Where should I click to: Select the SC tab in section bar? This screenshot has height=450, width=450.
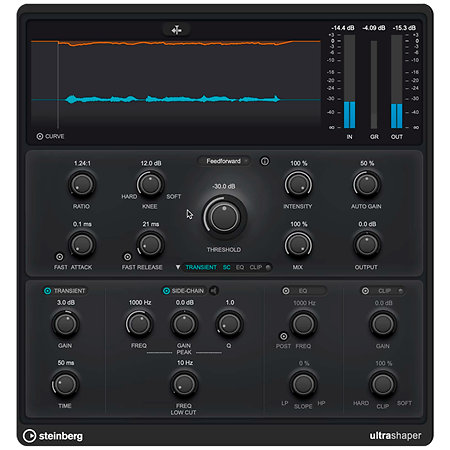tap(227, 267)
